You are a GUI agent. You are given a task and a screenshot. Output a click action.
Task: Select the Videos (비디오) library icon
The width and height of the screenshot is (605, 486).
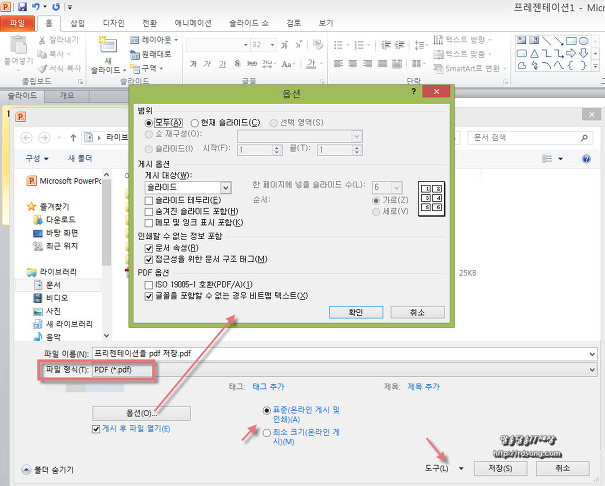click(35, 298)
